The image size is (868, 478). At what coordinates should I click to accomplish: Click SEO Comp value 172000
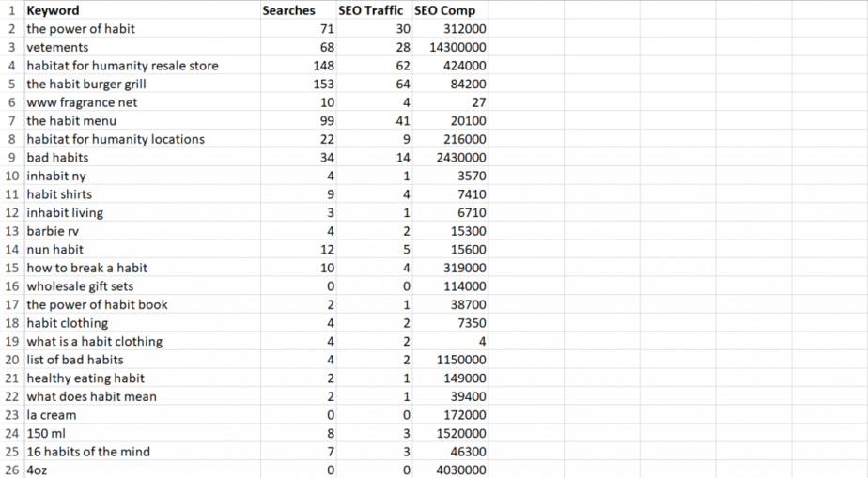point(450,414)
